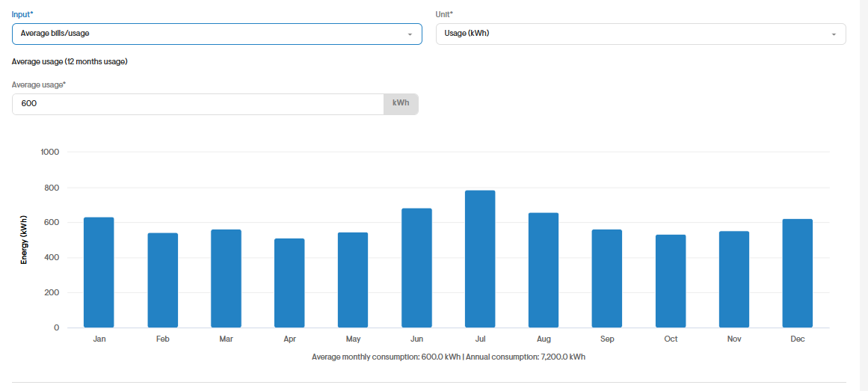Open the Input dropdown showing Average bills/usage
868x391 pixels.
click(217, 34)
